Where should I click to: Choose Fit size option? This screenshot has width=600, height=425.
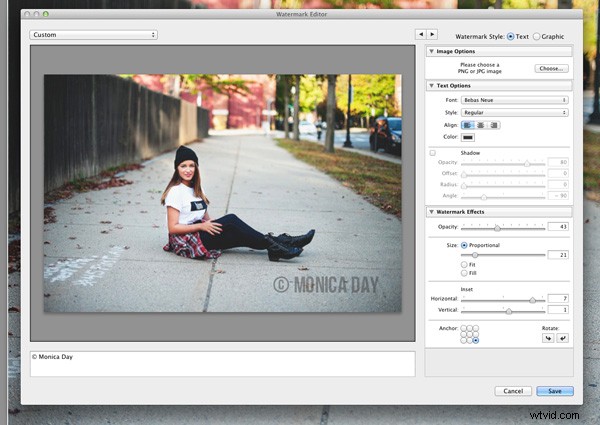pyautogui.click(x=464, y=264)
